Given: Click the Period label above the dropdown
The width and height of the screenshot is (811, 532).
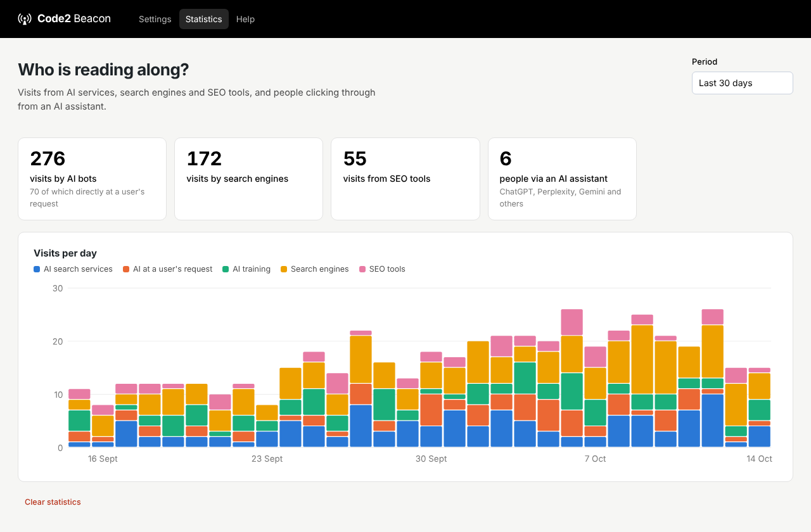Looking at the screenshot, I should point(705,62).
